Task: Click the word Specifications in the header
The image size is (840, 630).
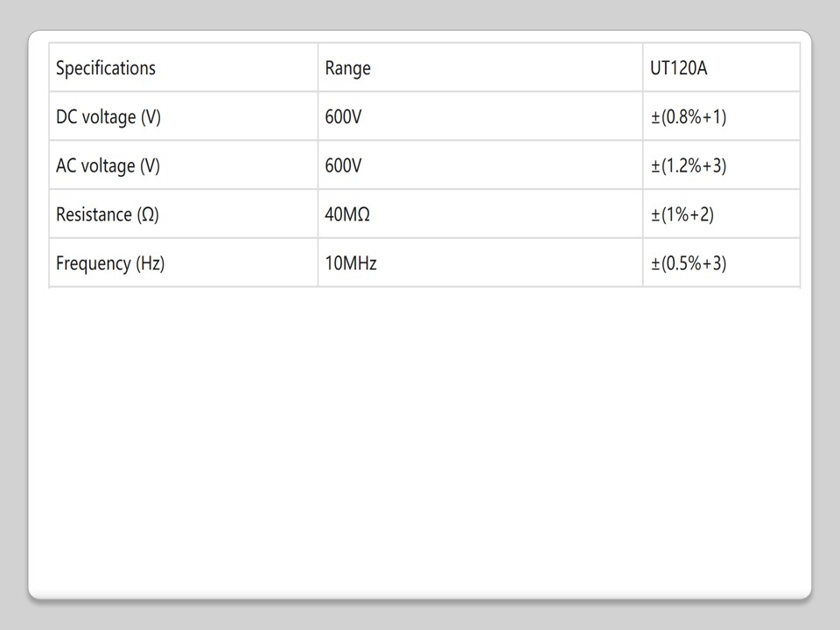Action: [106, 68]
